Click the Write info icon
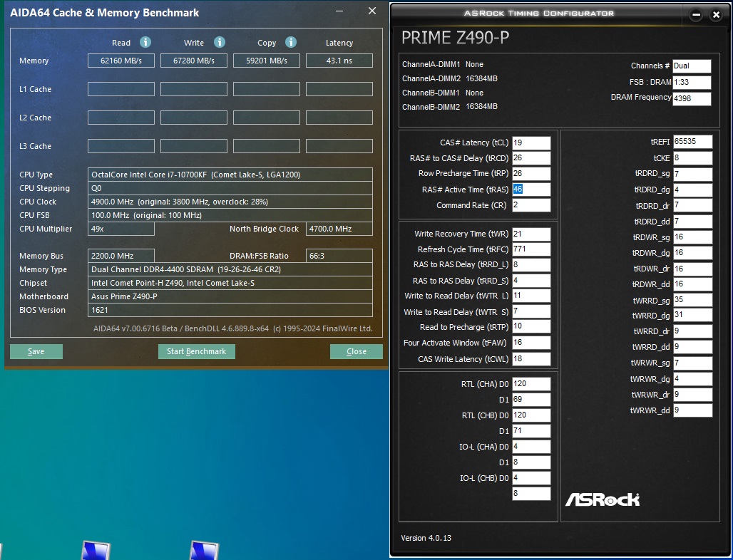The image size is (733, 560). click(219, 43)
